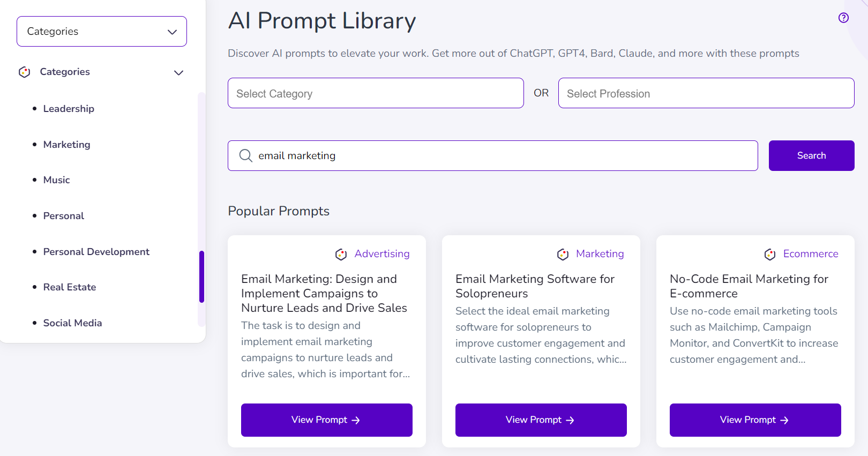This screenshot has width=868, height=456.
Task: Open the Personal Development category
Action: (96, 252)
